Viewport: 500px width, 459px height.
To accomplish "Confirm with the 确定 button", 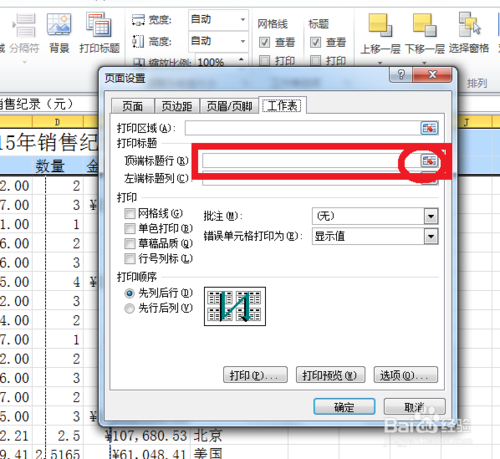I will (x=344, y=407).
